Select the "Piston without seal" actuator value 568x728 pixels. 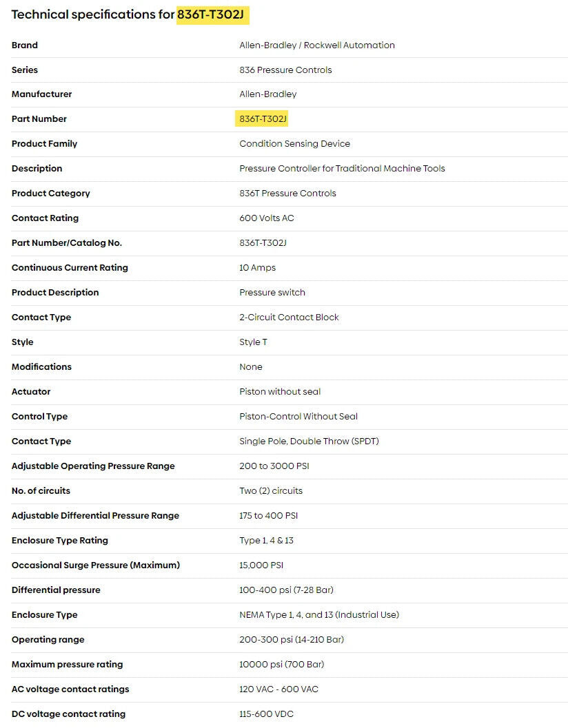point(280,392)
